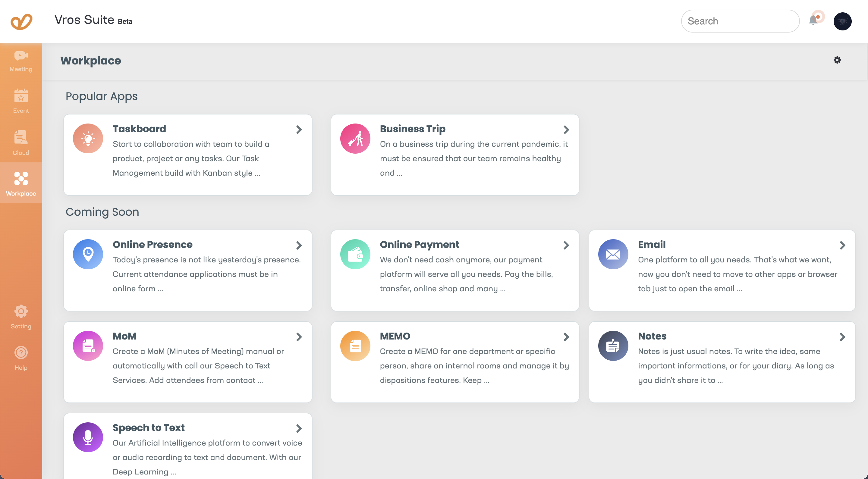Screen dimensions: 868x479
Task: Click the Business Trip traveler icon
Action: tap(355, 139)
